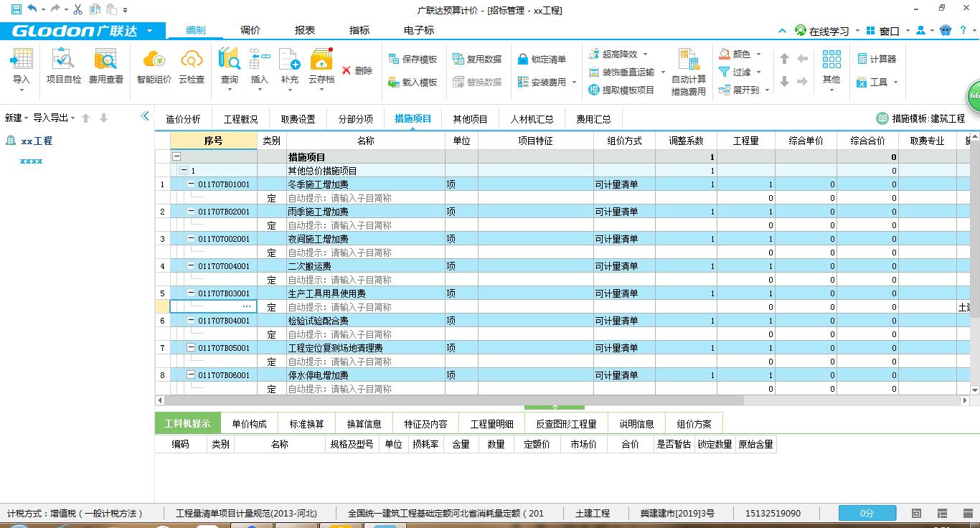This screenshot has width=980, height=528.
Task: Click the 插入 insert icon
Action: (260, 59)
